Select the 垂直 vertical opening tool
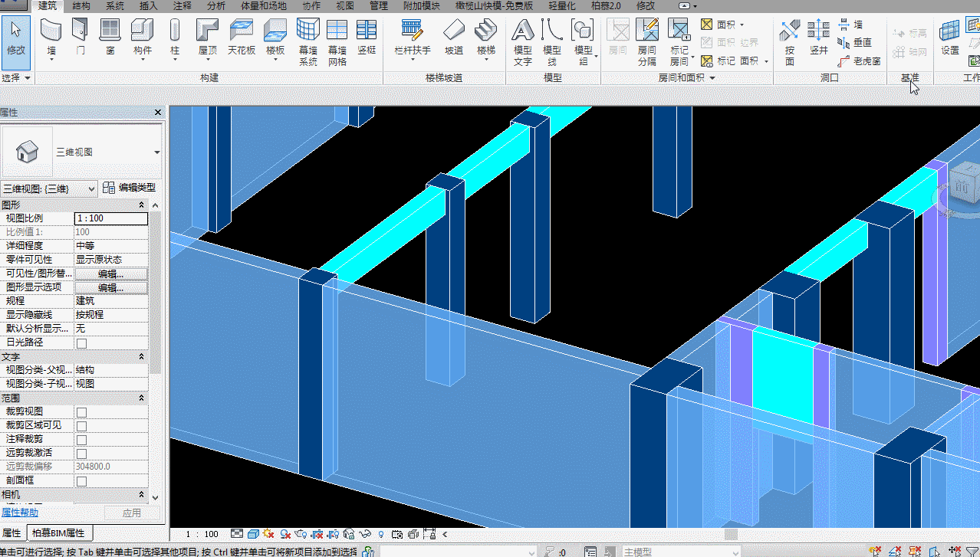980x557 pixels. [855, 43]
